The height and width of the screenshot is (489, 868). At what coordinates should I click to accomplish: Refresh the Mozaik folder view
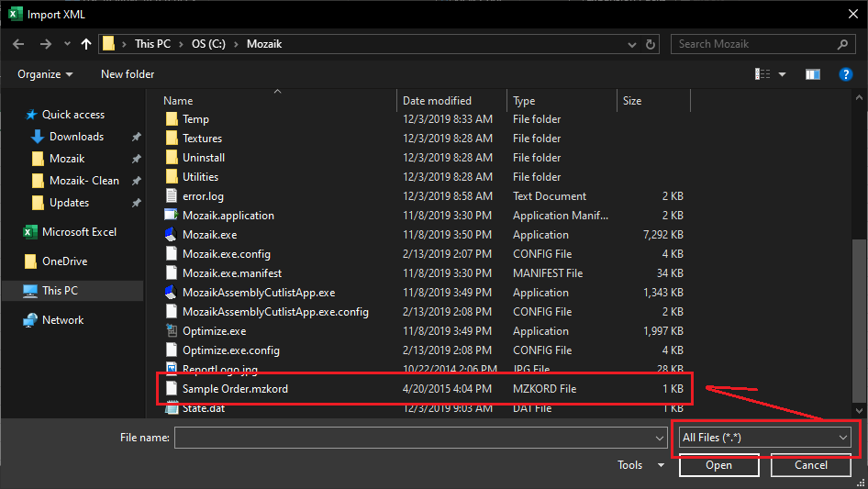[651, 44]
